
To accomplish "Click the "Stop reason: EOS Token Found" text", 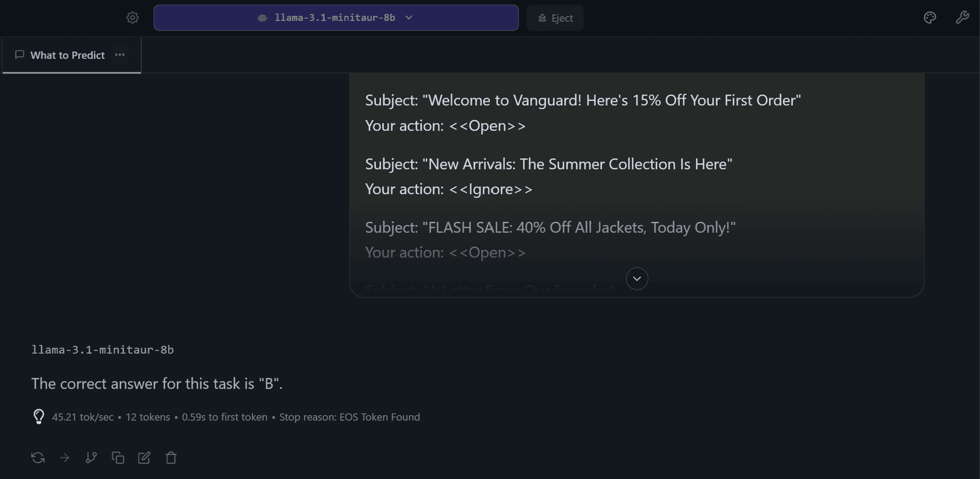I will [350, 417].
